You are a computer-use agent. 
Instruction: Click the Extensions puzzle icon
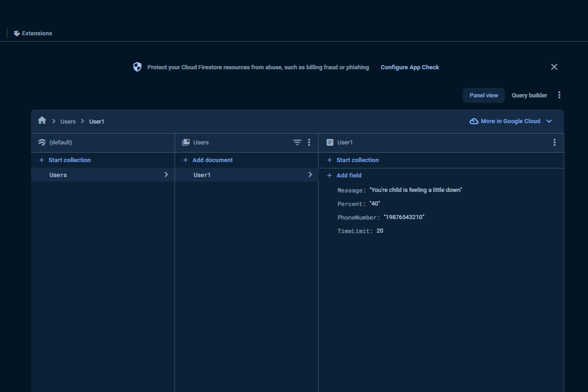[17, 33]
